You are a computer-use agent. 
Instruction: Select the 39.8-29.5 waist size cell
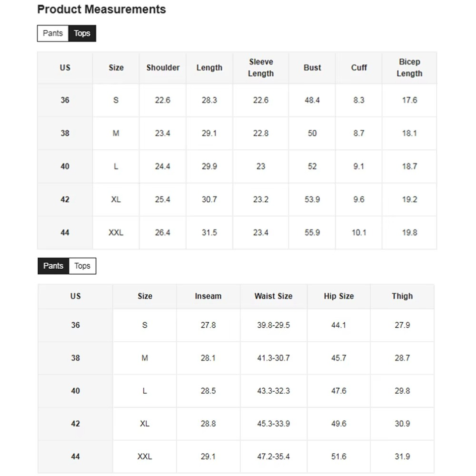point(273,325)
